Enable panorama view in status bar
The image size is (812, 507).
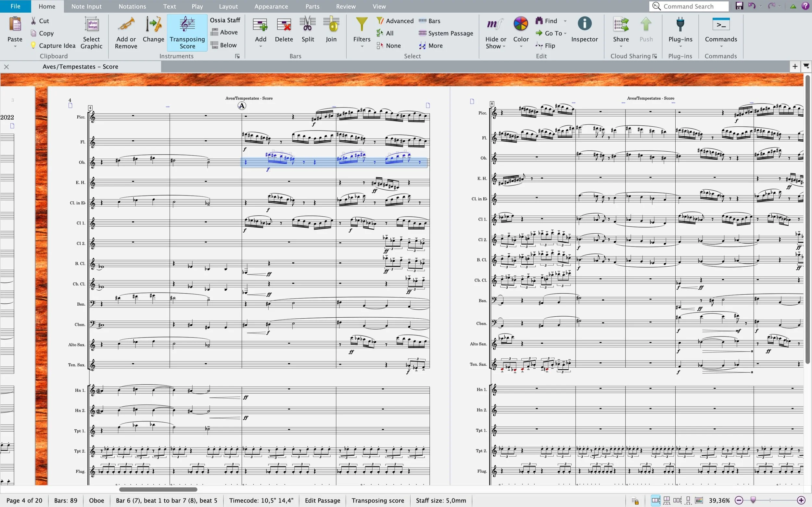coord(699,501)
